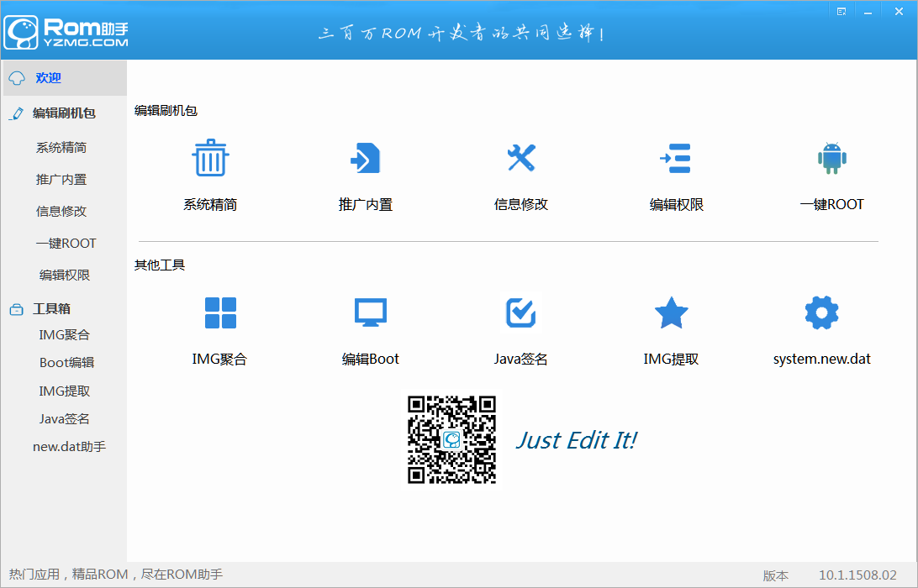
Task: Select 一键ROOT in the sidebar
Action: tap(66, 244)
